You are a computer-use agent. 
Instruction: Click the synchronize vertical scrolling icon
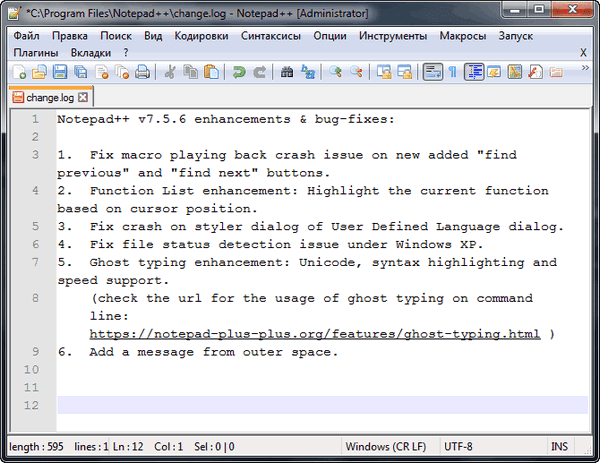tap(384, 72)
